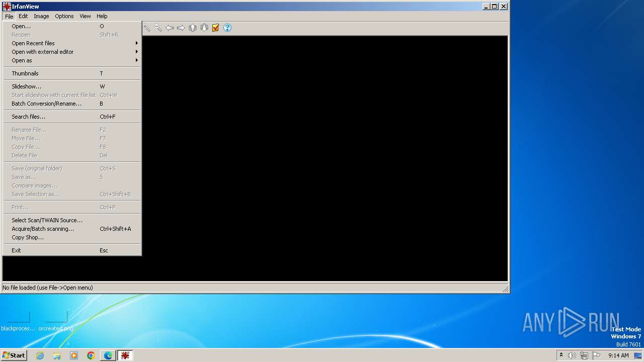
Task: Click the black image display area
Action: (x=325, y=158)
